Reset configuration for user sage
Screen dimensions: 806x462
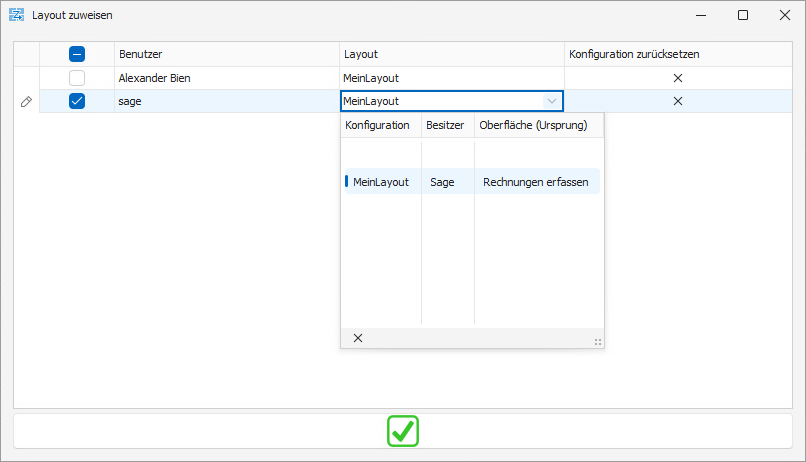click(677, 101)
